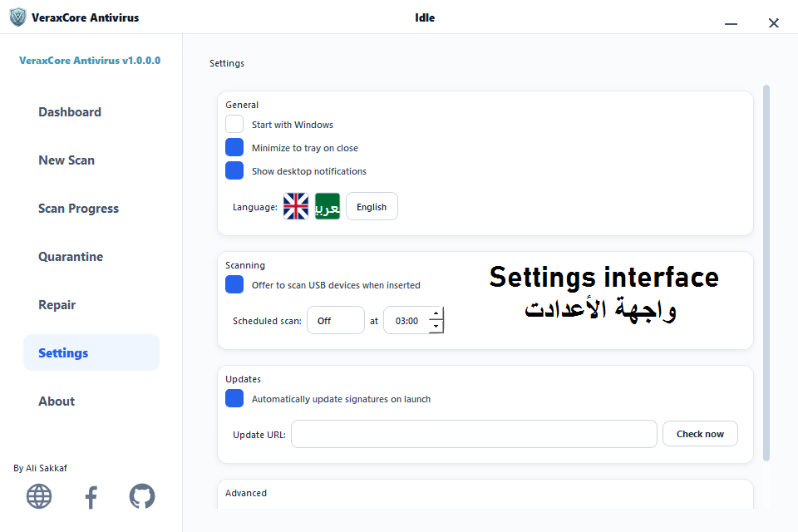The width and height of the screenshot is (798, 532).
Task: Click the Check now button
Action: tap(700, 434)
